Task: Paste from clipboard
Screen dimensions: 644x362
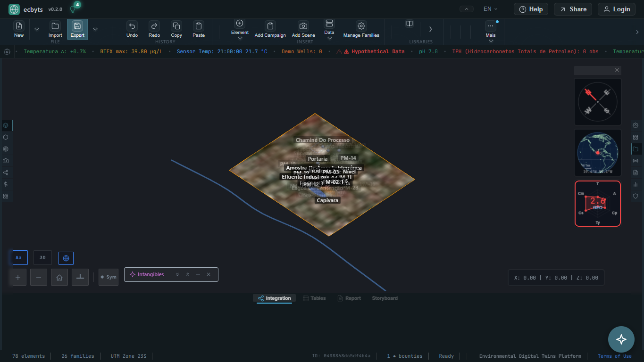Action: (x=199, y=29)
